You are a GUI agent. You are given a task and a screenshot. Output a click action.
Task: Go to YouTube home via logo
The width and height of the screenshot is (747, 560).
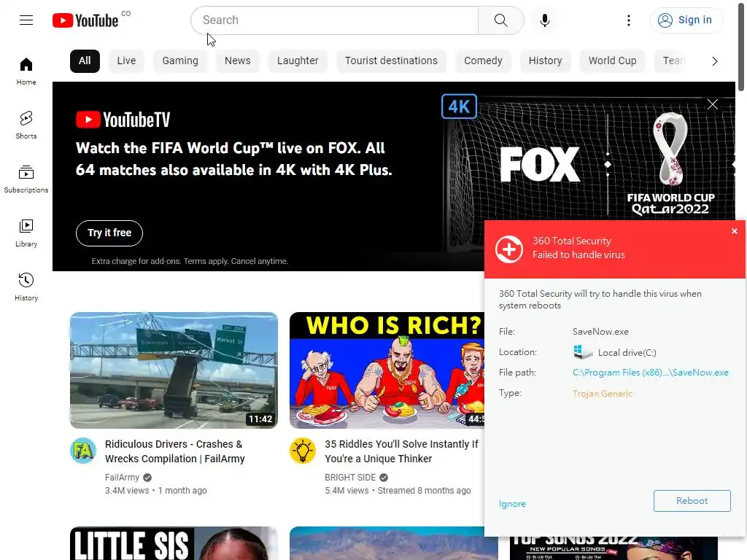[x=86, y=20]
